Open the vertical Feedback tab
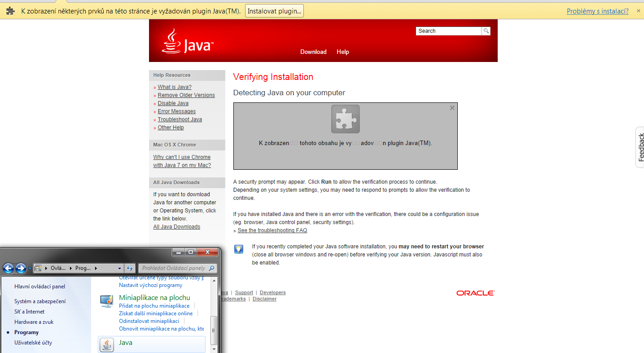The height and width of the screenshot is (353, 644). (x=640, y=147)
